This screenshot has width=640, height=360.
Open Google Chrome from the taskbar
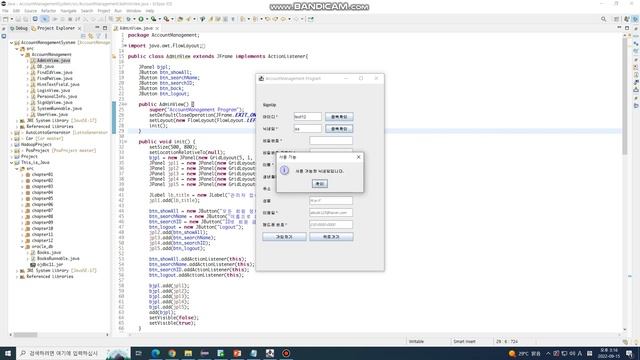[172, 353]
